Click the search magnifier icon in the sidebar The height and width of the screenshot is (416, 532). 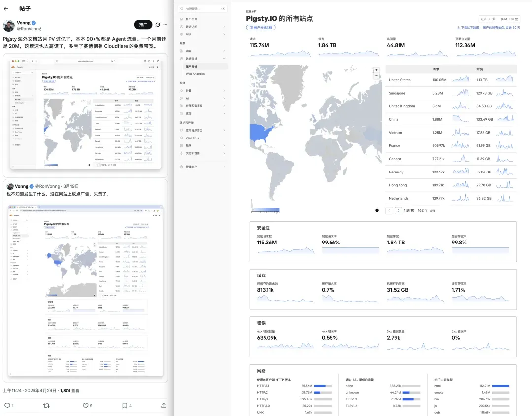pos(182,9)
